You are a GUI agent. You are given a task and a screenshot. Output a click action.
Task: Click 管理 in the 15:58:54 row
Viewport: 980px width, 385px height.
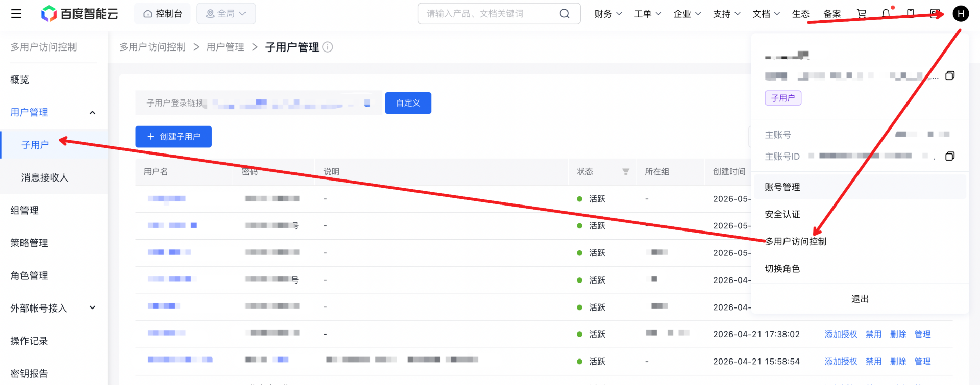(922, 361)
